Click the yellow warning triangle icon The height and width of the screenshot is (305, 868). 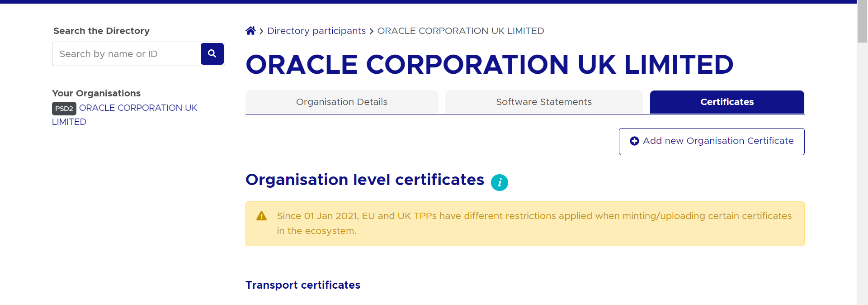tap(261, 216)
